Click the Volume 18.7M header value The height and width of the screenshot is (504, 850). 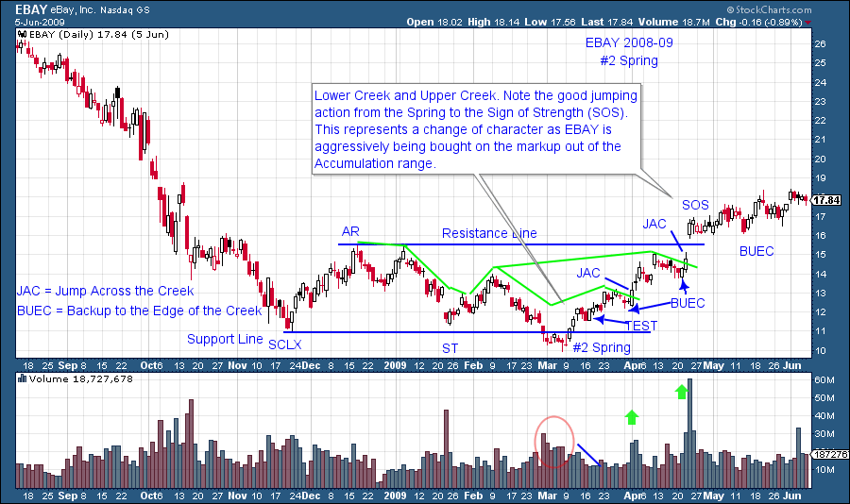point(673,23)
